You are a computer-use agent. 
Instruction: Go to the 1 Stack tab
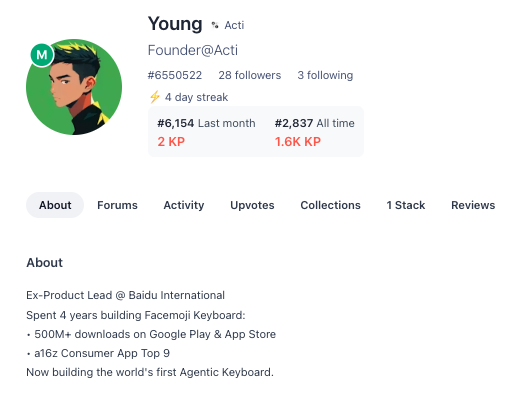tap(406, 205)
